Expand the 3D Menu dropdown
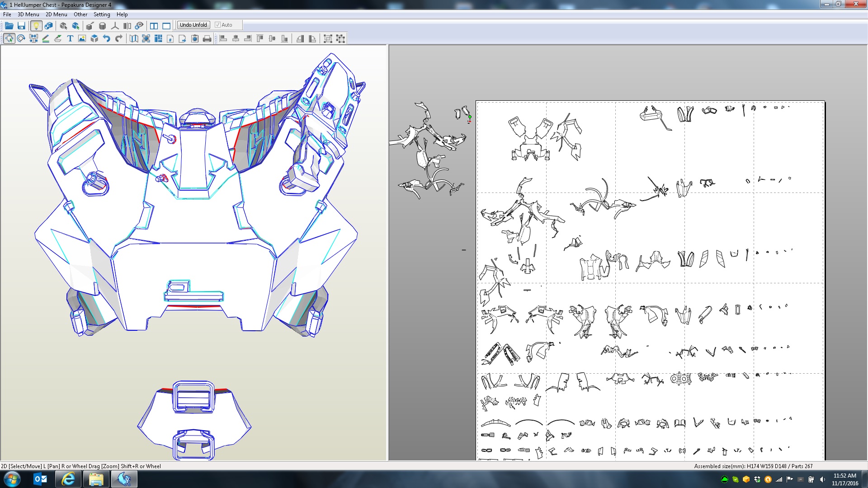Screen dimensions: 868x488 28,14
